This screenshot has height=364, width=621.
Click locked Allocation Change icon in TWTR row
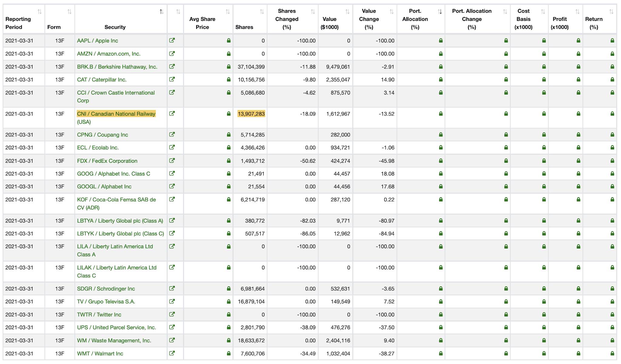[506, 315]
